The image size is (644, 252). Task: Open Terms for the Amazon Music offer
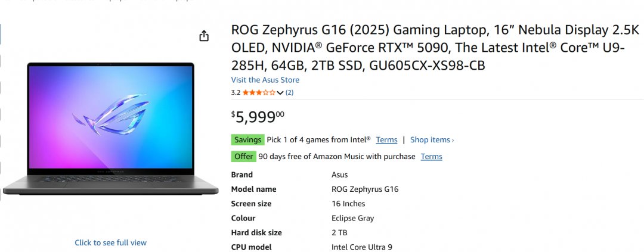click(x=431, y=157)
